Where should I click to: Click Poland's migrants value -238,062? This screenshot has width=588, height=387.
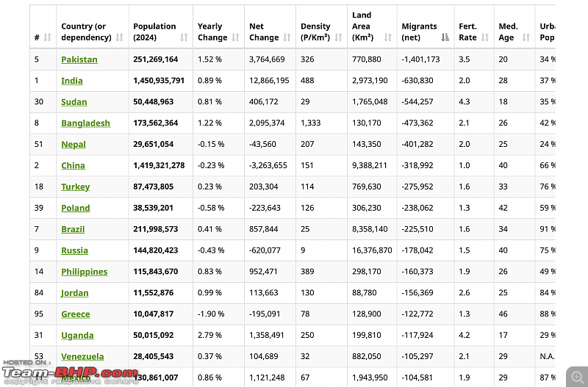pyautogui.click(x=417, y=208)
